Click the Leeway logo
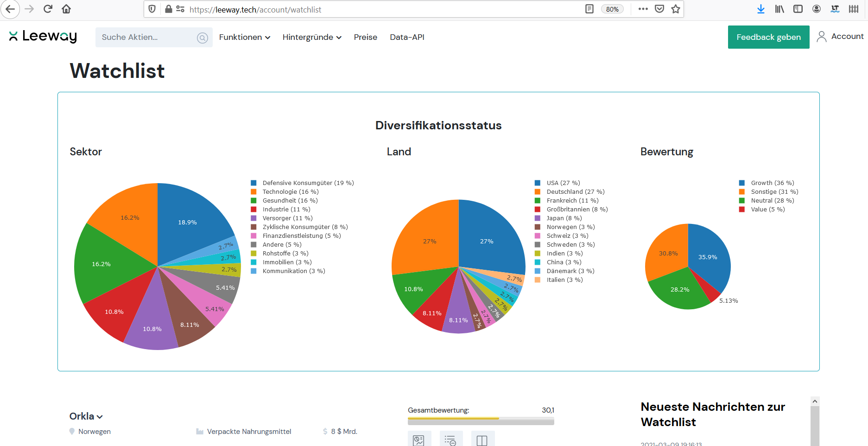The image size is (868, 446). point(43,37)
